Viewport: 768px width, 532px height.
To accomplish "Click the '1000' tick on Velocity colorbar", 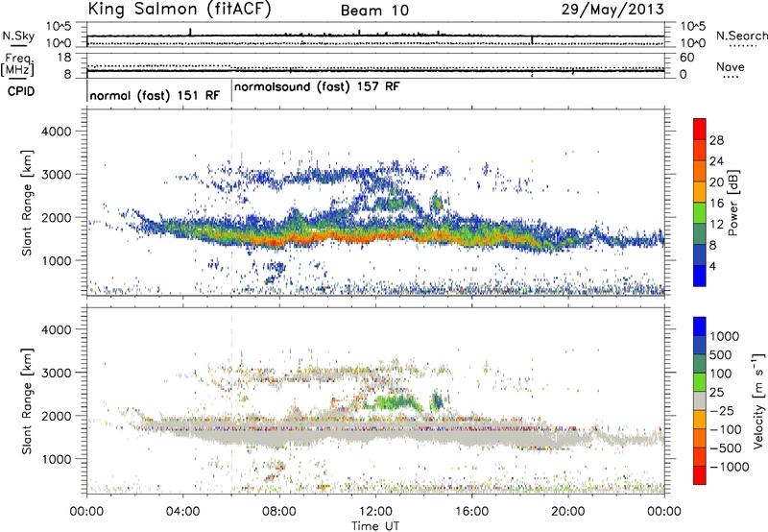I will [x=725, y=336].
